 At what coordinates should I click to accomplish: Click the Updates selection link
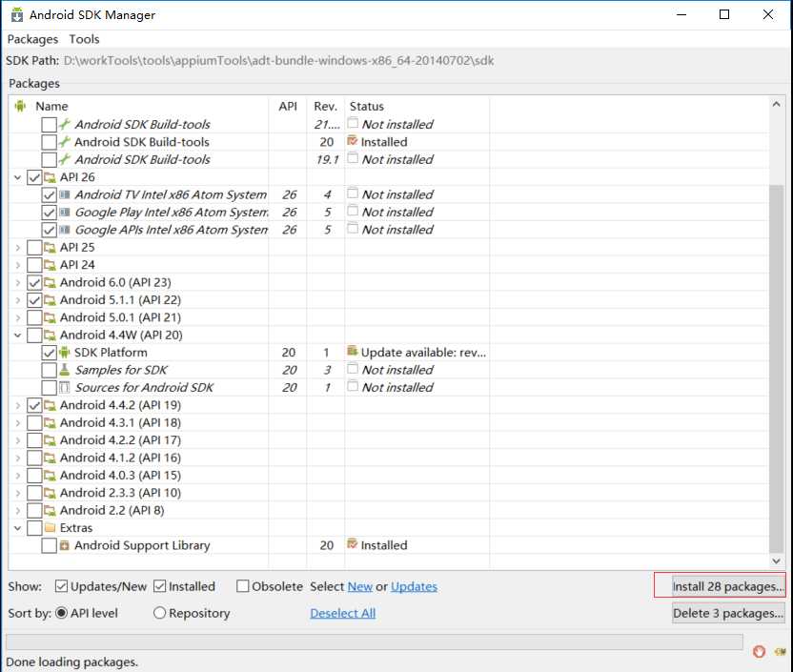point(414,586)
